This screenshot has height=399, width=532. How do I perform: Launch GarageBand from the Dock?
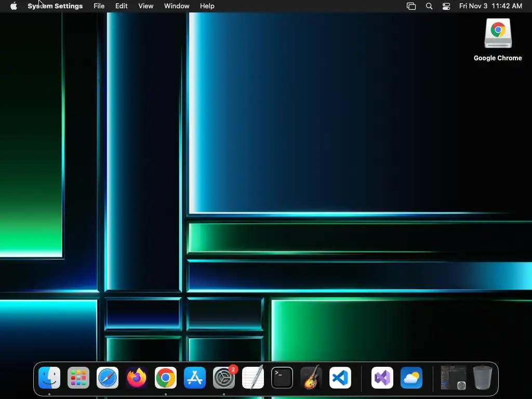click(x=311, y=378)
